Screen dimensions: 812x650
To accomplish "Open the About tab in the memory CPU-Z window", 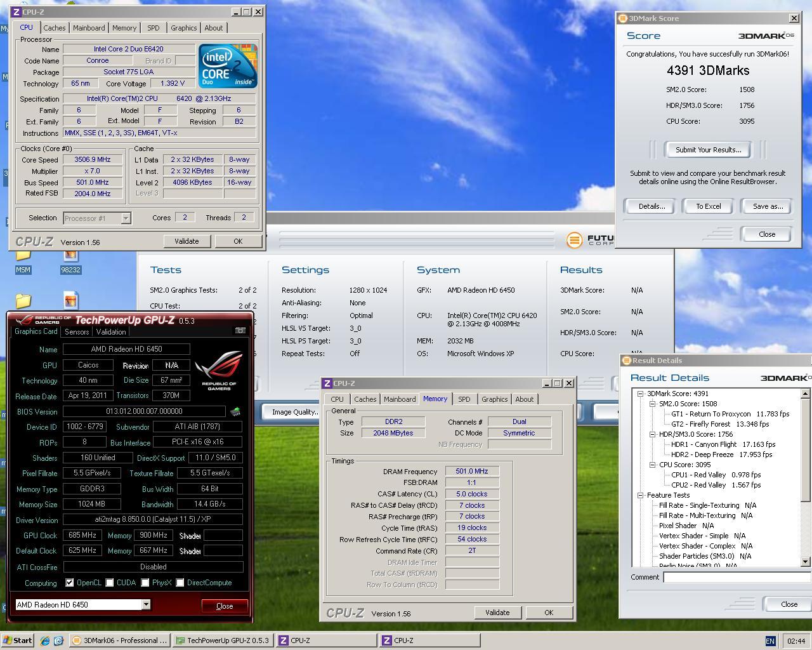I will pos(524,399).
